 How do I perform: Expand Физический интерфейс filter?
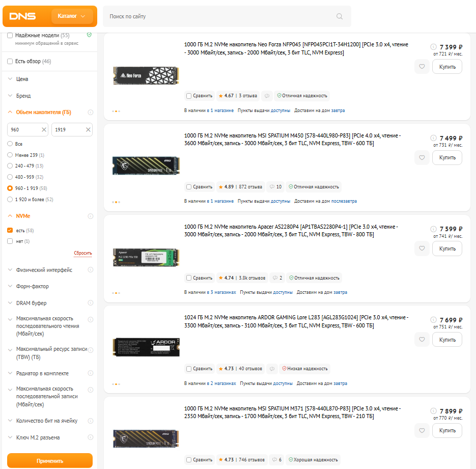click(44, 270)
